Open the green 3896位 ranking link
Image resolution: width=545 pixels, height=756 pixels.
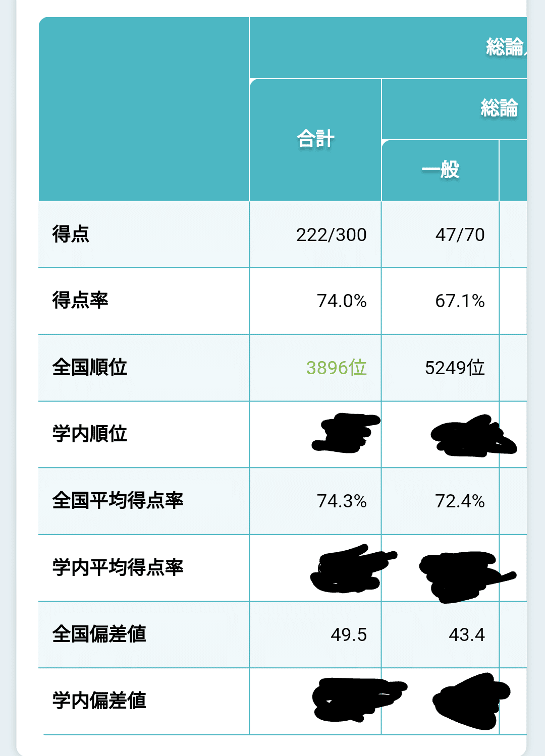tap(336, 368)
